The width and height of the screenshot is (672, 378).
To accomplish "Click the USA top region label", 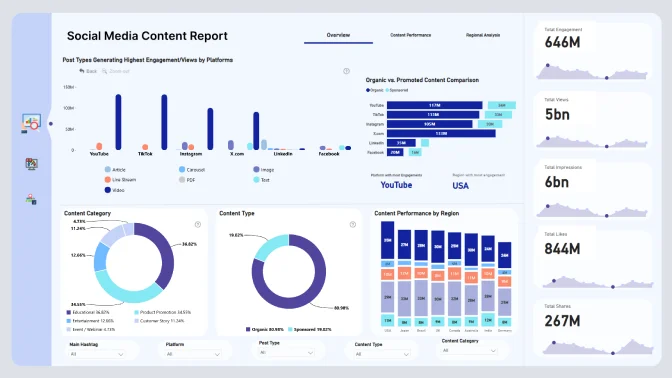I will (461, 186).
